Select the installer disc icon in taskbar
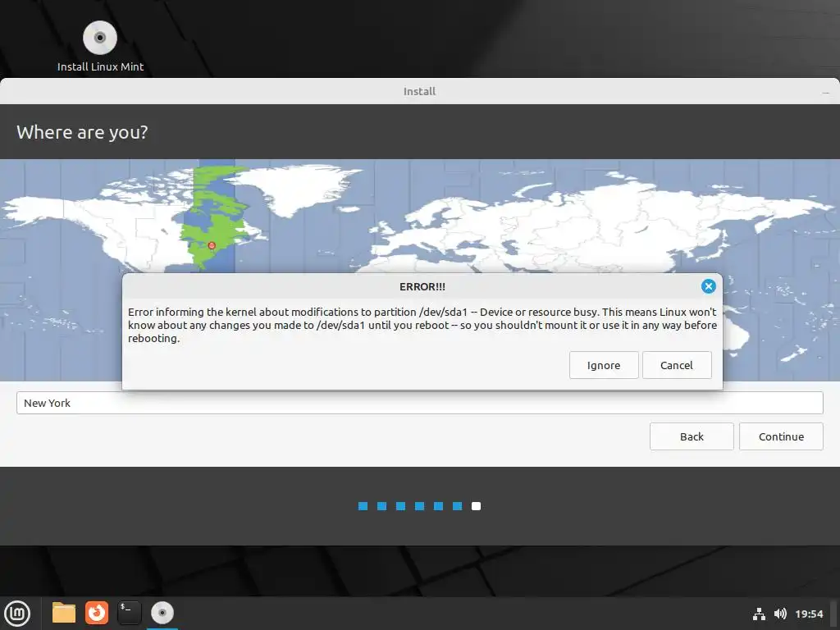840x630 pixels. [x=162, y=613]
